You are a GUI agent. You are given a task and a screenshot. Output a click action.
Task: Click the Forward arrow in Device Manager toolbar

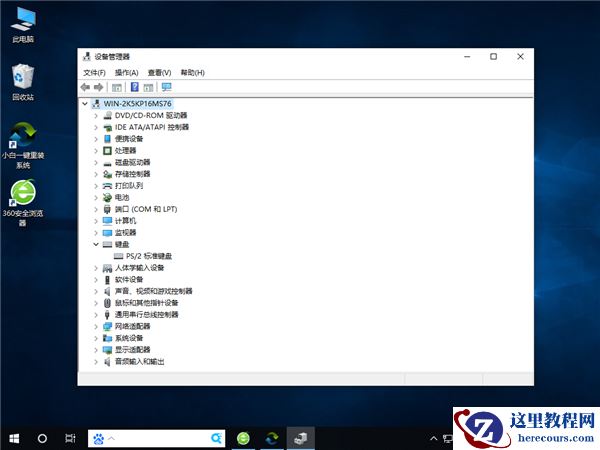(99, 87)
